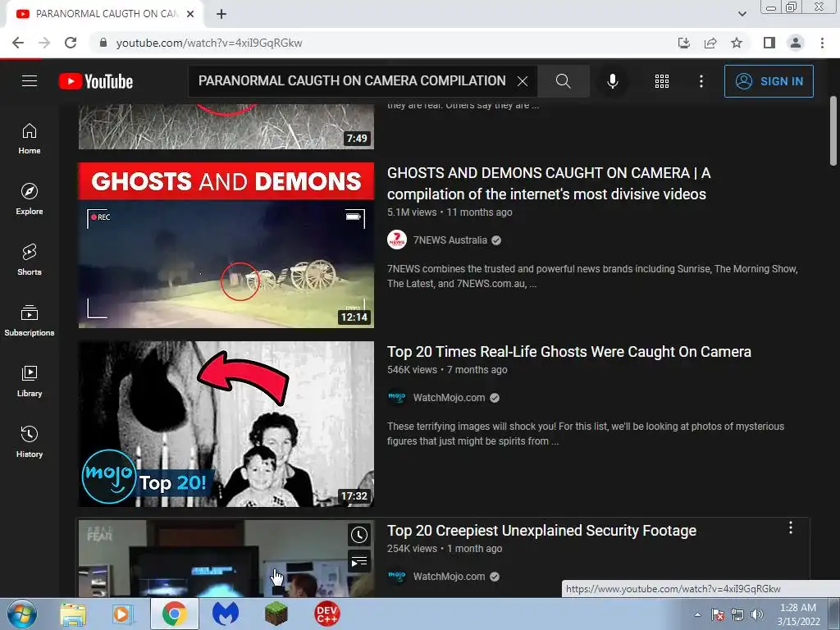Viewport: 840px width, 630px height.
Task: Click the share page icon
Action: tap(710, 43)
